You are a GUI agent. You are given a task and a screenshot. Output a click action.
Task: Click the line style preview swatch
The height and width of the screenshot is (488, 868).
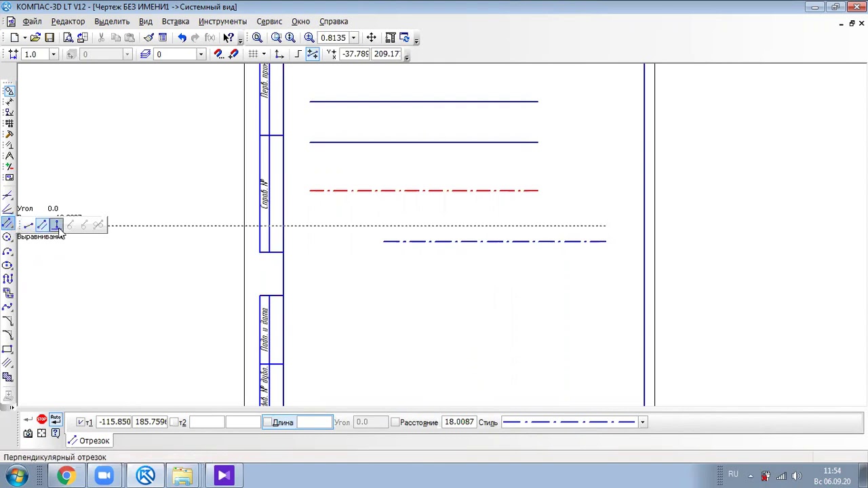(x=568, y=422)
